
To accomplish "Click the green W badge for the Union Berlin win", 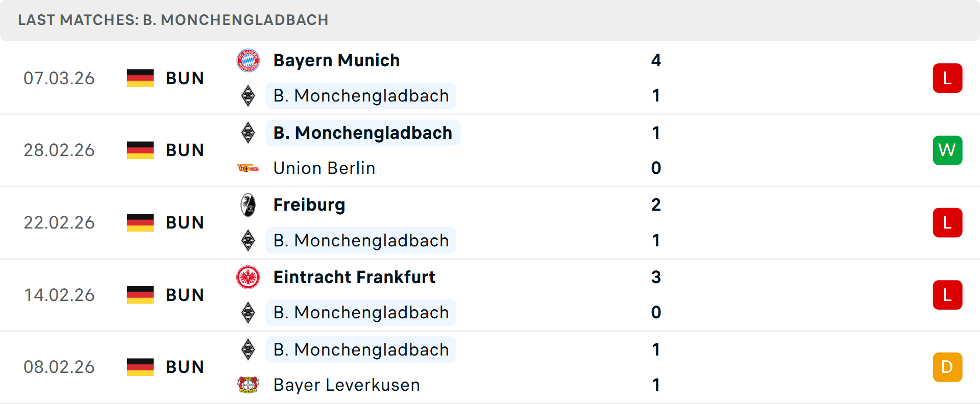I will coord(947,150).
